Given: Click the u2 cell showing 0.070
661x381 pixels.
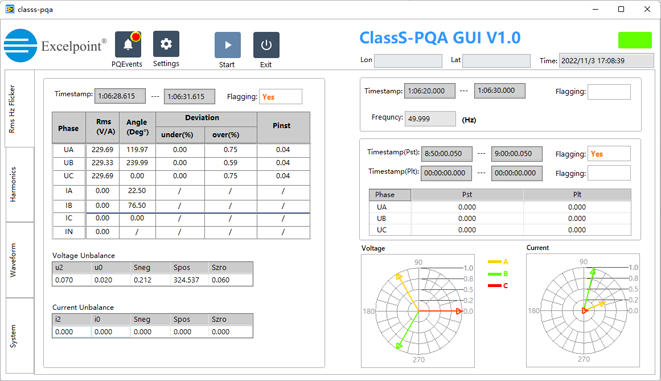Looking at the screenshot, I should [72, 280].
